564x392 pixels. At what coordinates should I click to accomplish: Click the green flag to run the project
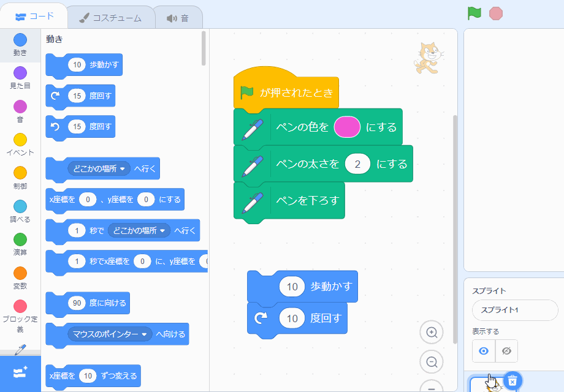pos(474,12)
